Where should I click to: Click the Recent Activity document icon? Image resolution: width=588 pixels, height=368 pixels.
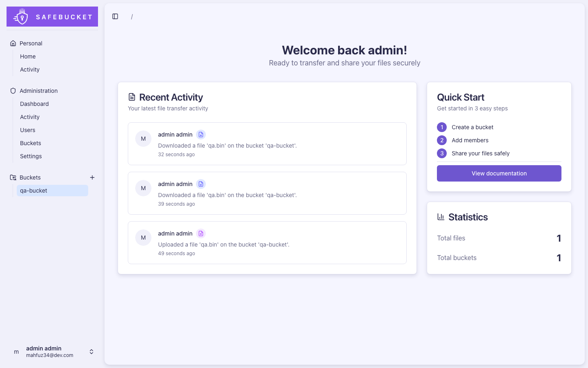coord(132,97)
